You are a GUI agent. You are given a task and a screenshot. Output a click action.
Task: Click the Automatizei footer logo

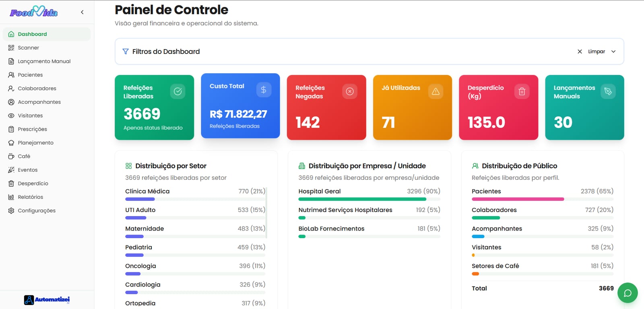tap(47, 300)
